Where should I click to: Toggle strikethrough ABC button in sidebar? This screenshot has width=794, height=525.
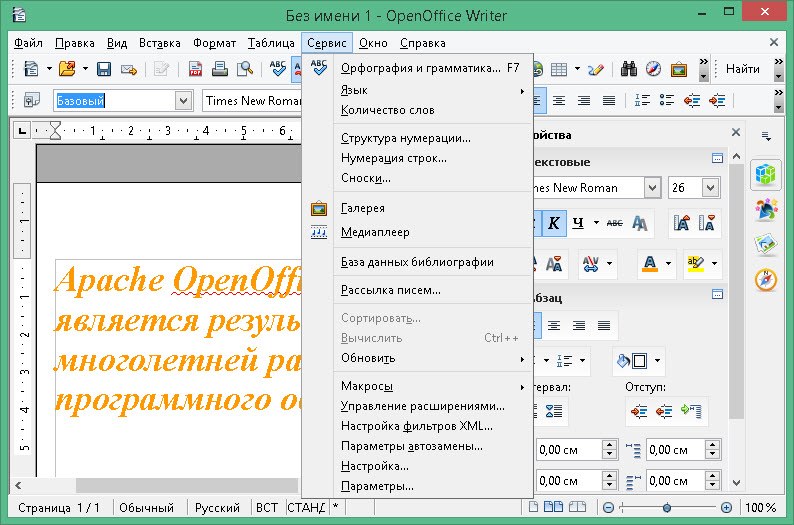click(x=615, y=223)
